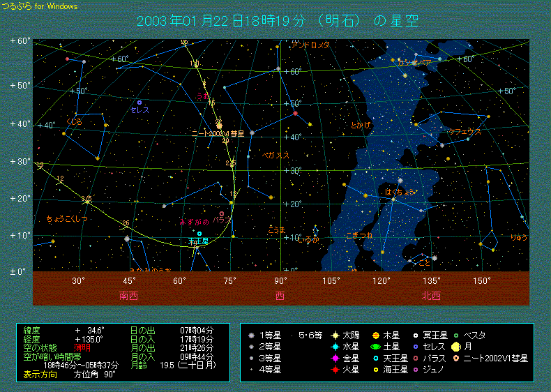Click the はくちょう constellation label
This screenshot has height=392, width=551.
pos(400,191)
